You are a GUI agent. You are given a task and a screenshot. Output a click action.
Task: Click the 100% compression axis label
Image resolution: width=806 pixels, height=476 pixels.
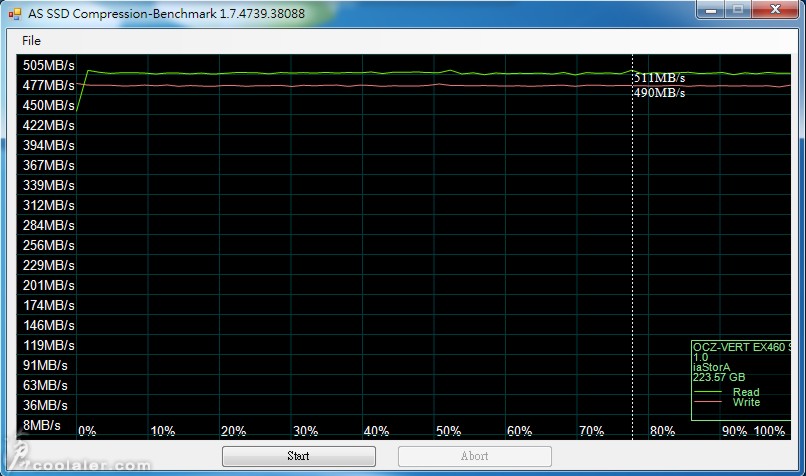coord(770,431)
